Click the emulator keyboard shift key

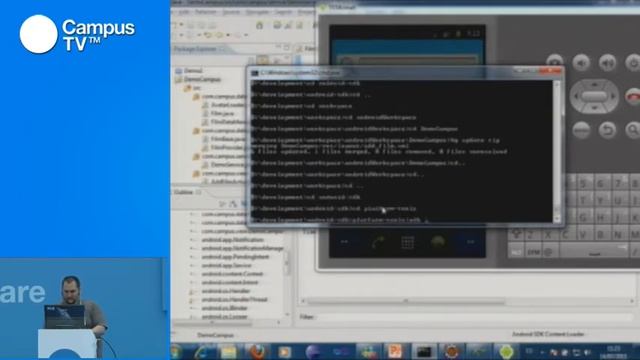pyautogui.click(x=516, y=234)
